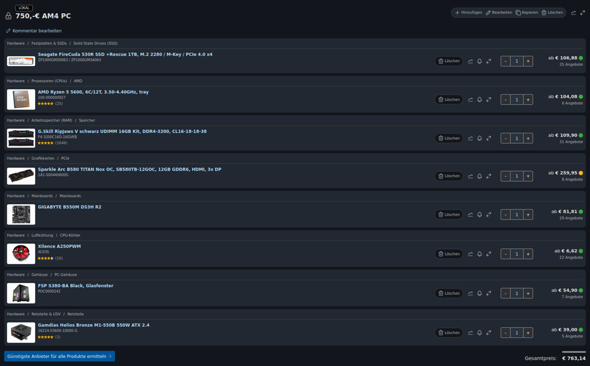
Task: Set a price alert bell for Gamdias Helios Bronze
Action: tap(479, 333)
